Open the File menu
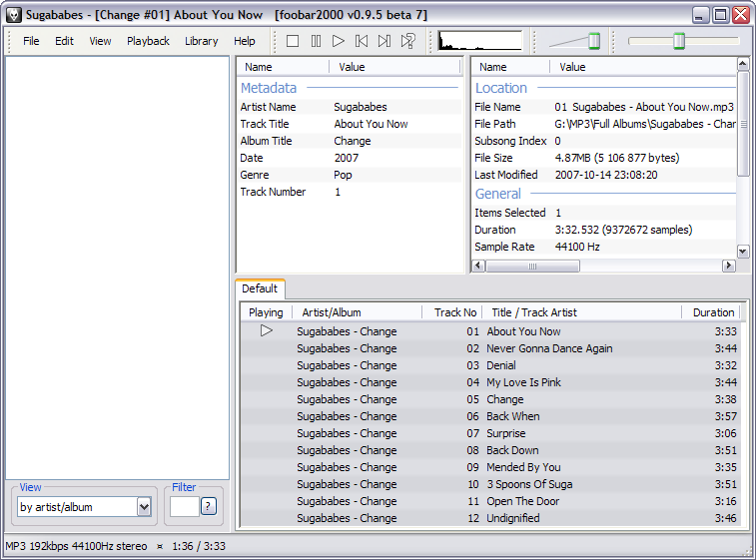 coord(31,41)
